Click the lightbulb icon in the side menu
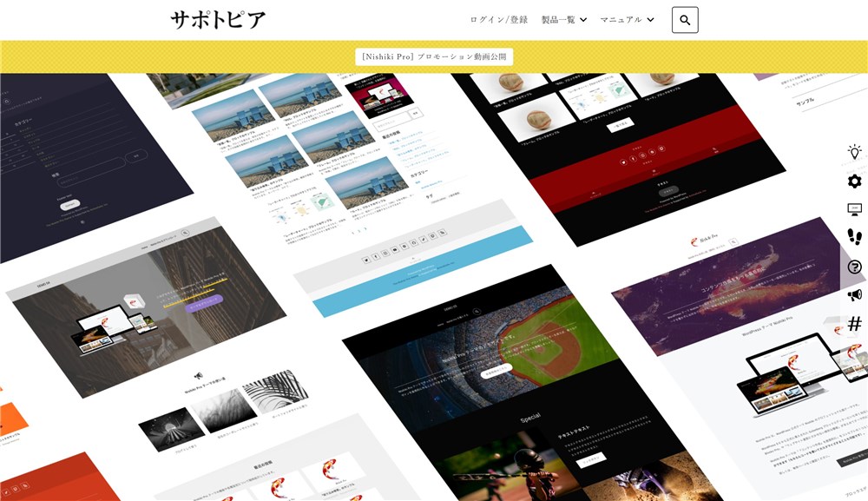This screenshot has height=501, width=868. pos(855,152)
